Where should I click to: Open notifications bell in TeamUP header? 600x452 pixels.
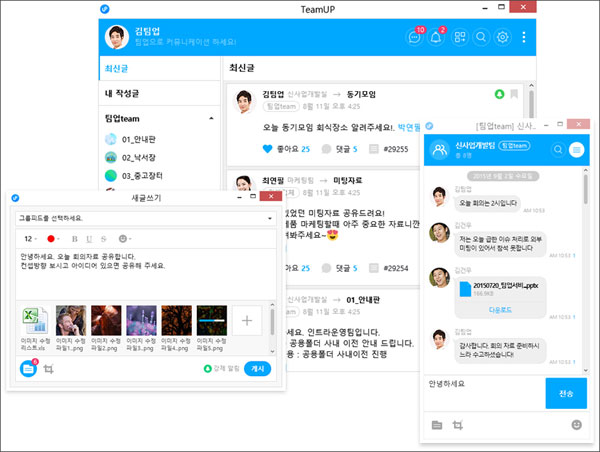tap(436, 37)
